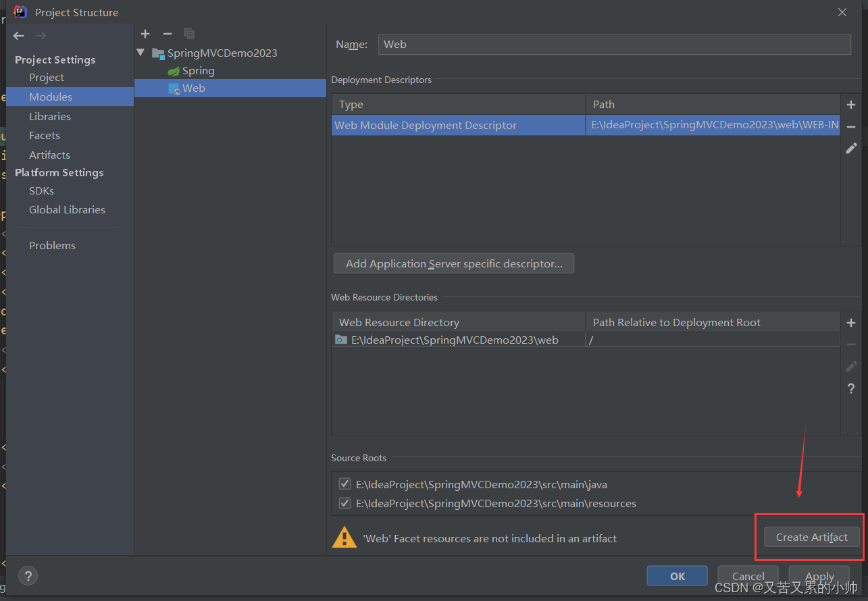Click the Name input field
Viewport: 868px width, 601px height.
(x=614, y=45)
